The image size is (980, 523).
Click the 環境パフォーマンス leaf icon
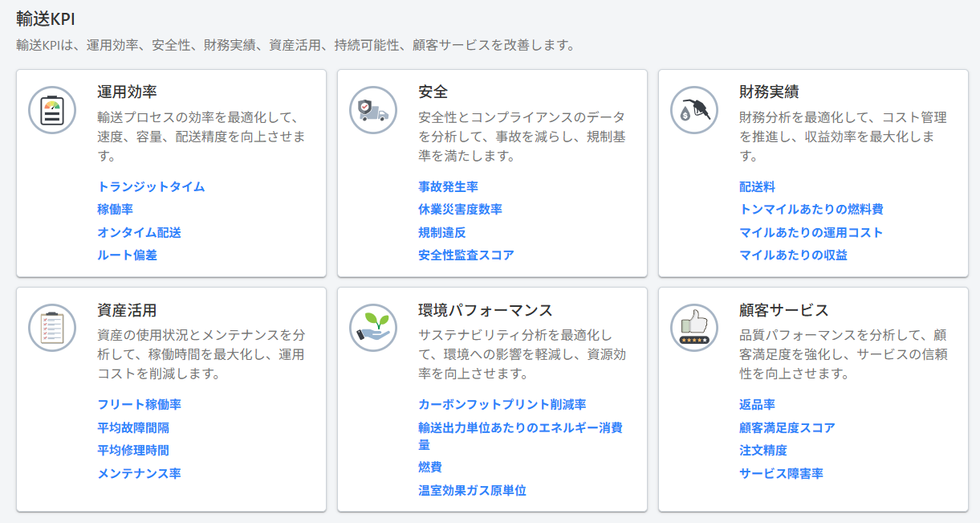click(x=372, y=328)
